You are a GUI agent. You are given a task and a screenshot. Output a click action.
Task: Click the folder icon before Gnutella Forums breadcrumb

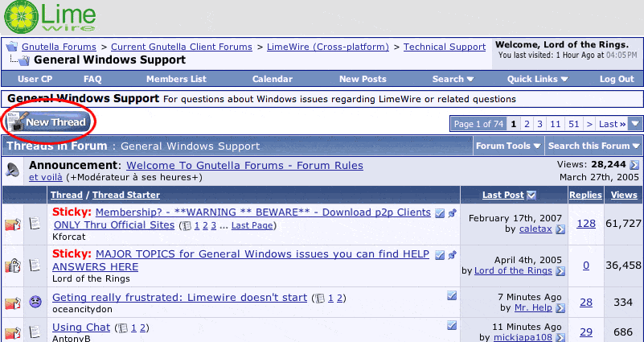click(x=12, y=47)
